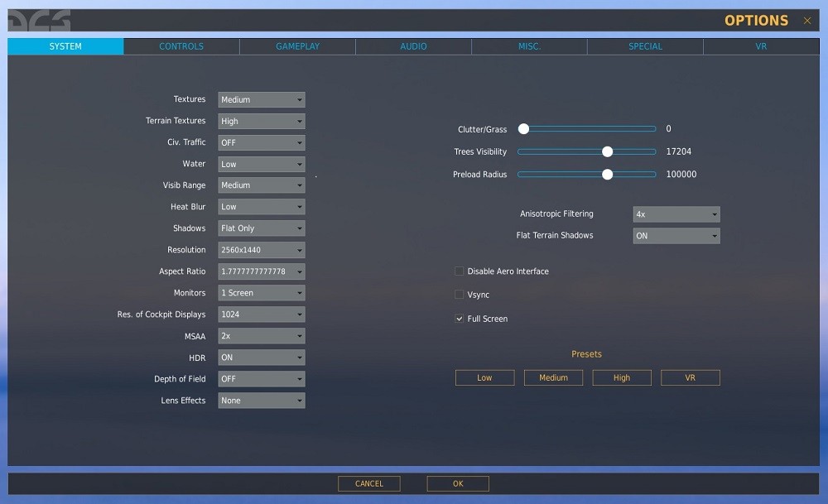Apply the Low preset
Image resolution: width=828 pixels, height=504 pixels.
[x=484, y=378]
